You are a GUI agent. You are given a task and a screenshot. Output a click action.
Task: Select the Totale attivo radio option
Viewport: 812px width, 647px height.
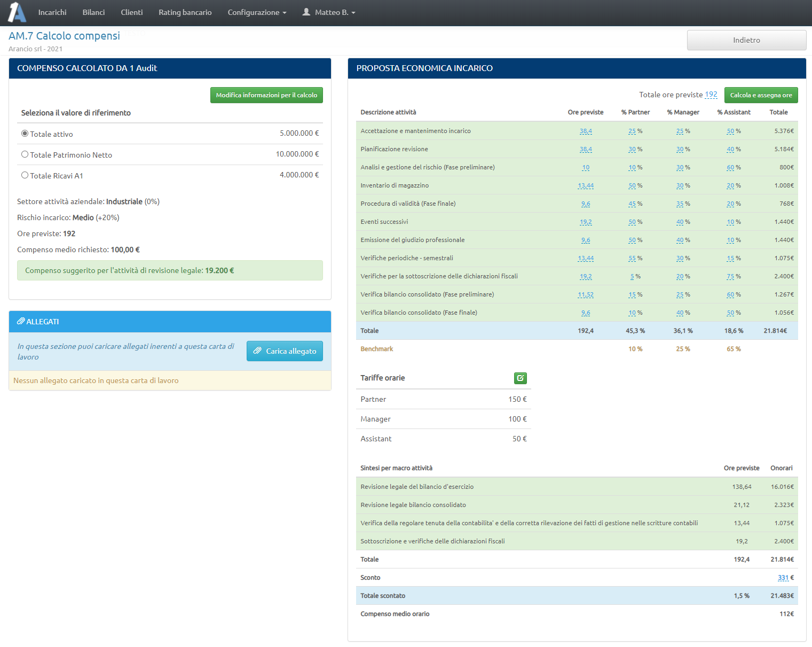click(x=25, y=134)
